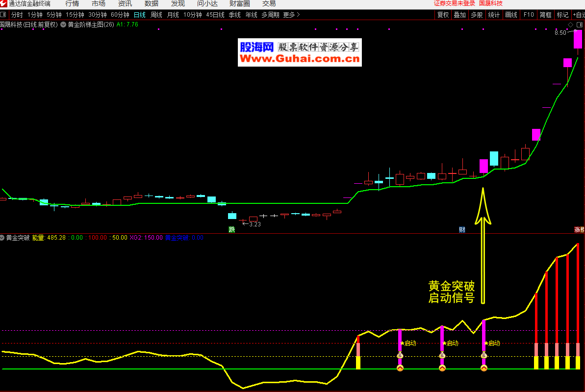The image size is (585, 392).
Task: Click the 涨 marker at chart bottom-right
Action: [579, 229]
